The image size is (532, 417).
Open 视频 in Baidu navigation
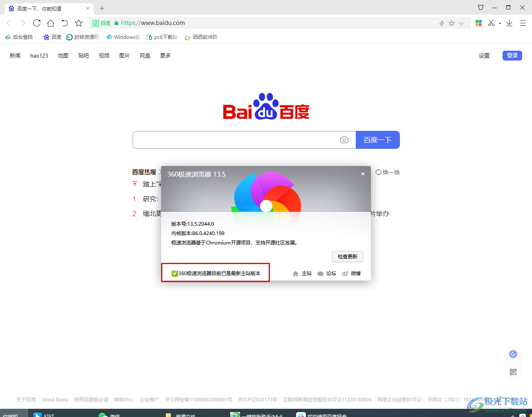pyautogui.click(x=104, y=56)
